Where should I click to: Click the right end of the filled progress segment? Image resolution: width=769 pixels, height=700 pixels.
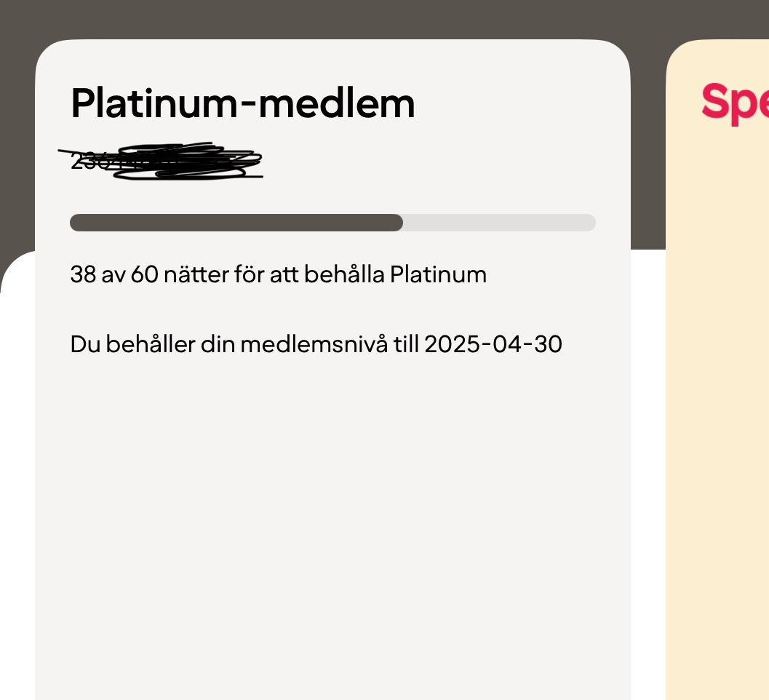pyautogui.click(x=397, y=223)
